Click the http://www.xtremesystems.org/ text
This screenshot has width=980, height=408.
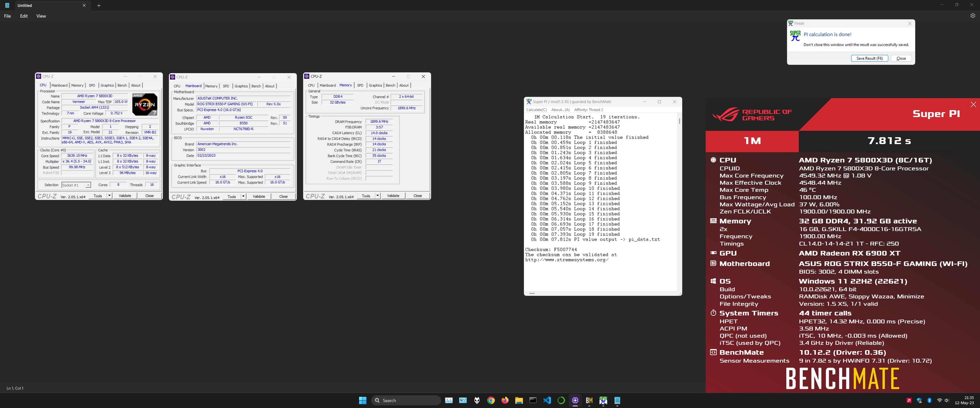coord(567,260)
